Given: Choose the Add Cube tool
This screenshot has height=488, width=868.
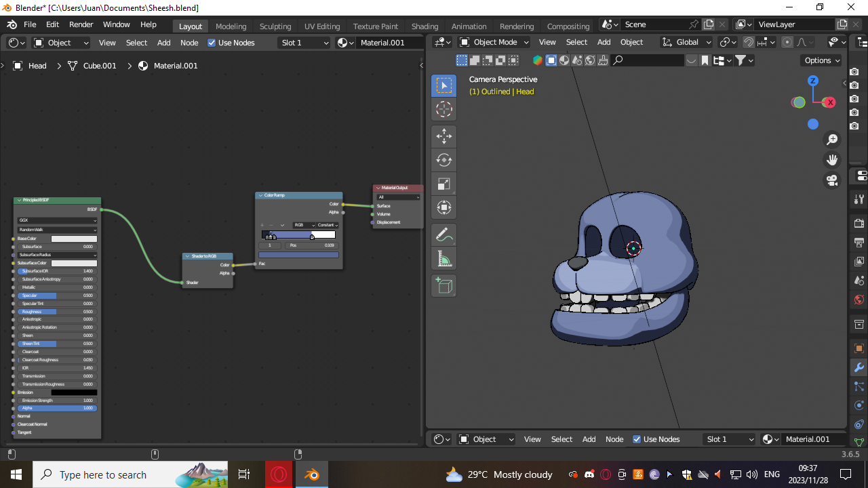Looking at the screenshot, I should click(443, 286).
